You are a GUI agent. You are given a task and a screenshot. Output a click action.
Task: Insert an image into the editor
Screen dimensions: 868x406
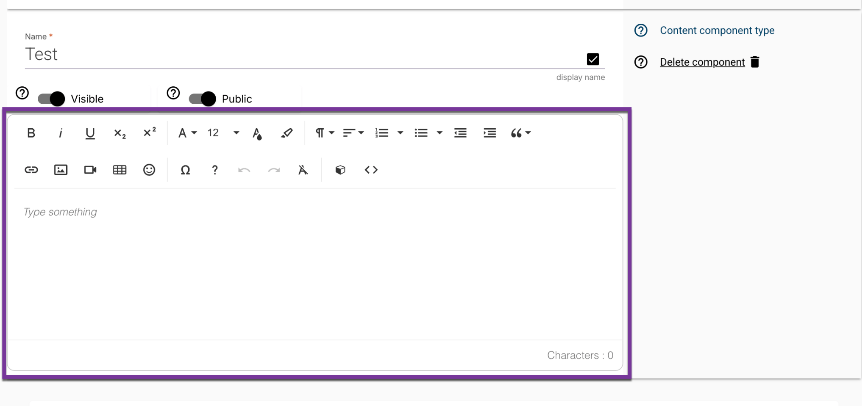click(x=61, y=170)
